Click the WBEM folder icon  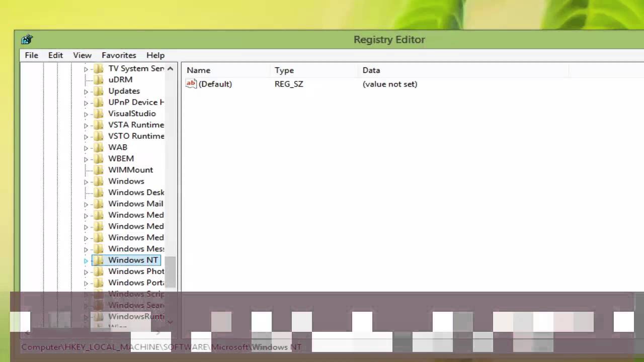pyautogui.click(x=99, y=158)
